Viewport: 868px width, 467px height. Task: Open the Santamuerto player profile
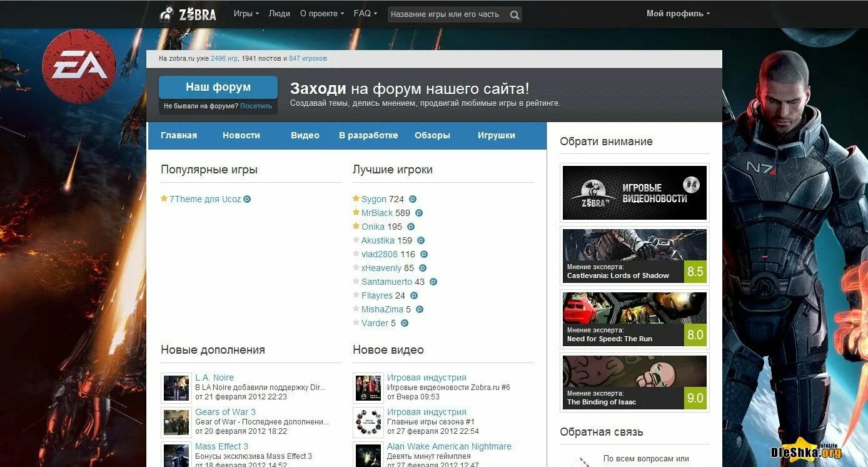386,282
